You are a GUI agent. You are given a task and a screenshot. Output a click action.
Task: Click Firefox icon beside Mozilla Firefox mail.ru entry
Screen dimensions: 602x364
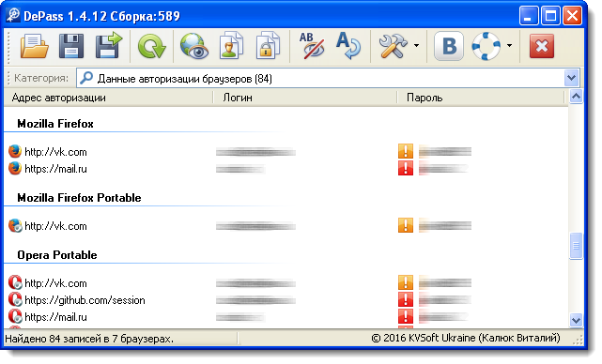pos(15,168)
